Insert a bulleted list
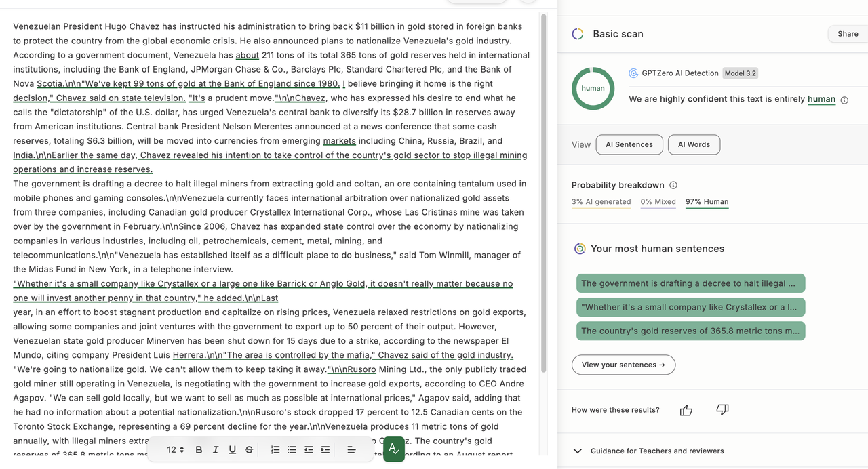Screen dimensions: 868x469 (292, 449)
